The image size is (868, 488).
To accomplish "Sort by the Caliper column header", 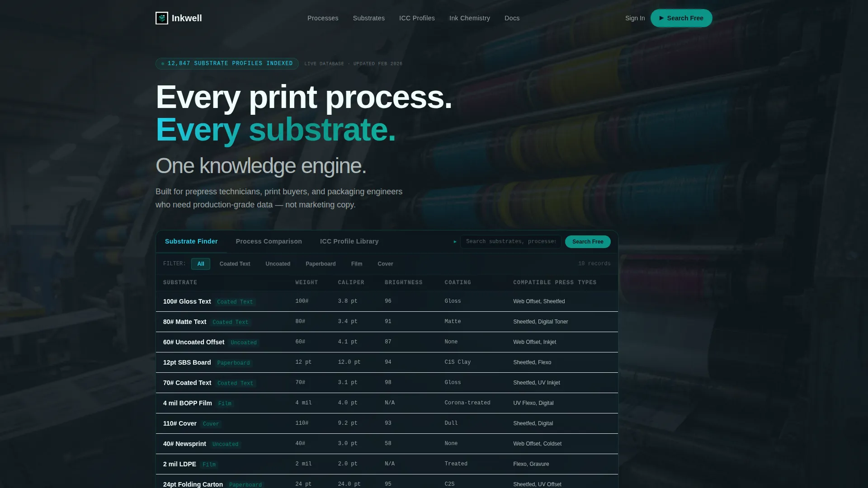I will point(351,283).
